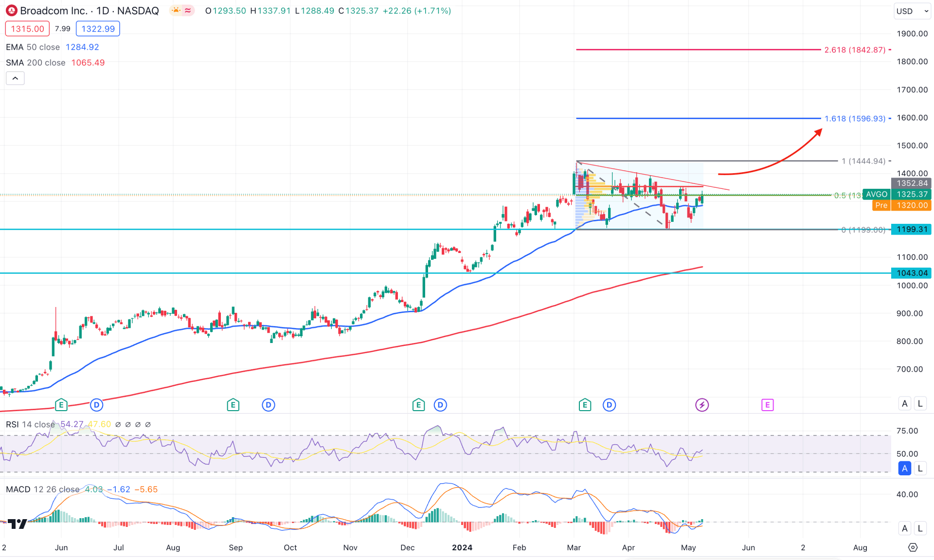This screenshot has height=560, width=934.
Task: Select the RSI 14 close legend
Action: [x=30, y=424]
